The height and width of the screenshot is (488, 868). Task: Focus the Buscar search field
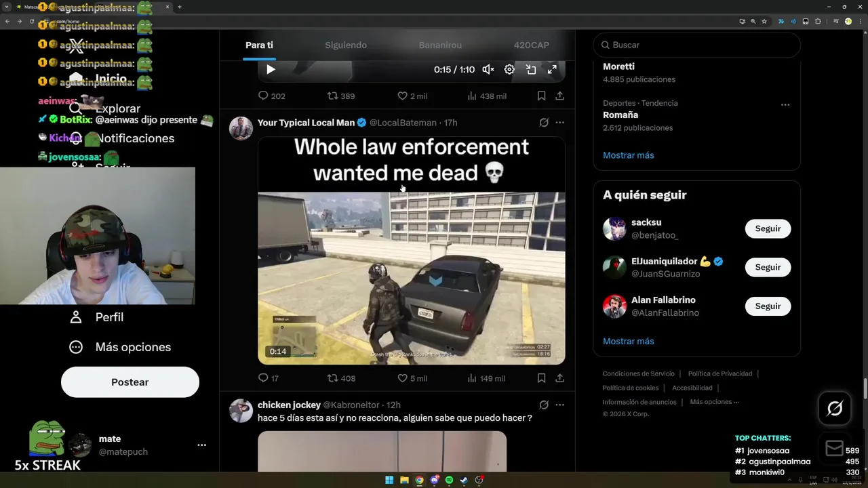click(697, 45)
